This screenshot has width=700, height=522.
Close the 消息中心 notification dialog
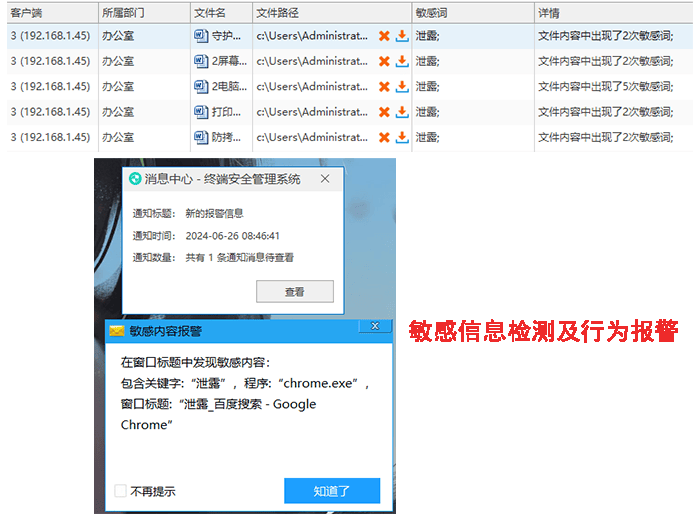325,179
